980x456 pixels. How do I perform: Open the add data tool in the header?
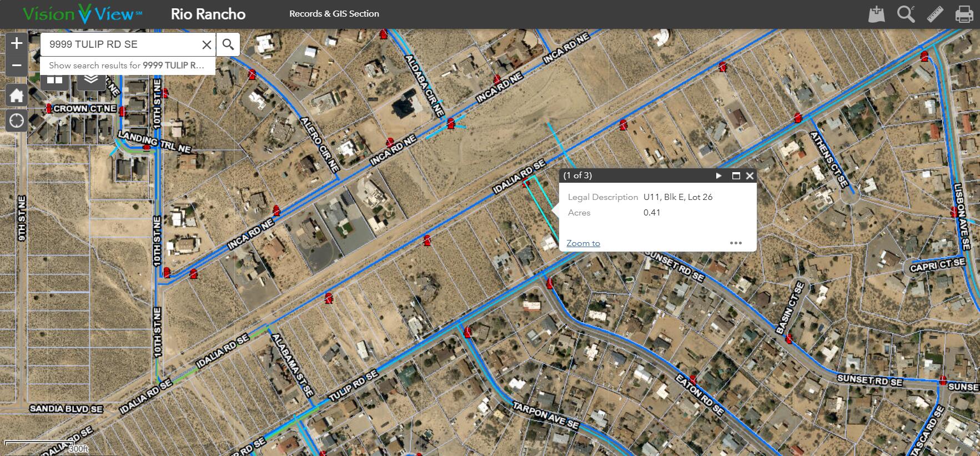[876, 14]
